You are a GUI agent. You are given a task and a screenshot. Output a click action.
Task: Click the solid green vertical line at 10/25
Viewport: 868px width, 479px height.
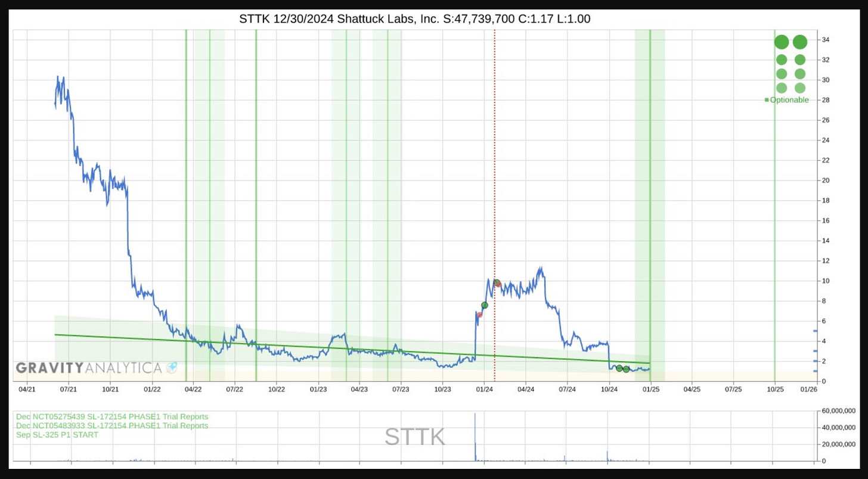[x=774, y=206]
